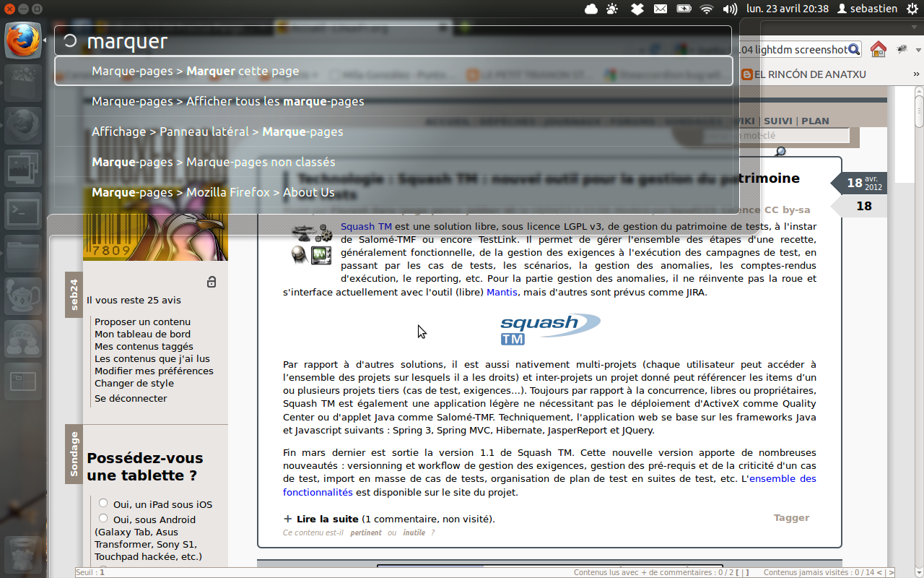Select the "Oui, un iPad sous iOS" radio button
The height and width of the screenshot is (578, 924).
[x=103, y=504]
